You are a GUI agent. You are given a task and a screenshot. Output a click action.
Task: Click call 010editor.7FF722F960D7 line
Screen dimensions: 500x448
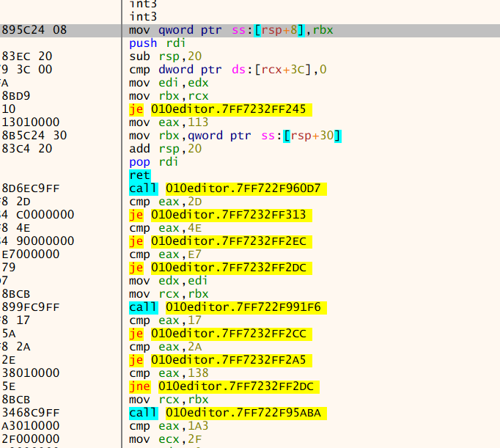tap(228, 188)
